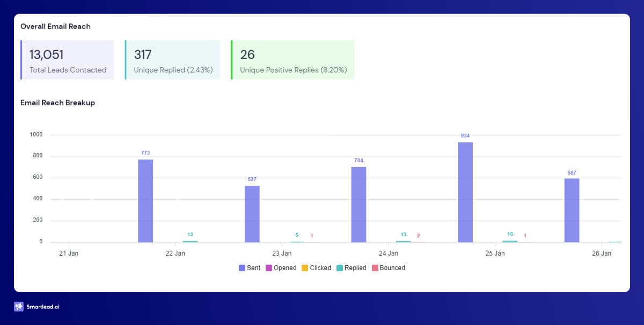This screenshot has height=325, width=644.
Task: Click the 22 Jan axis label
Action: 175,253
